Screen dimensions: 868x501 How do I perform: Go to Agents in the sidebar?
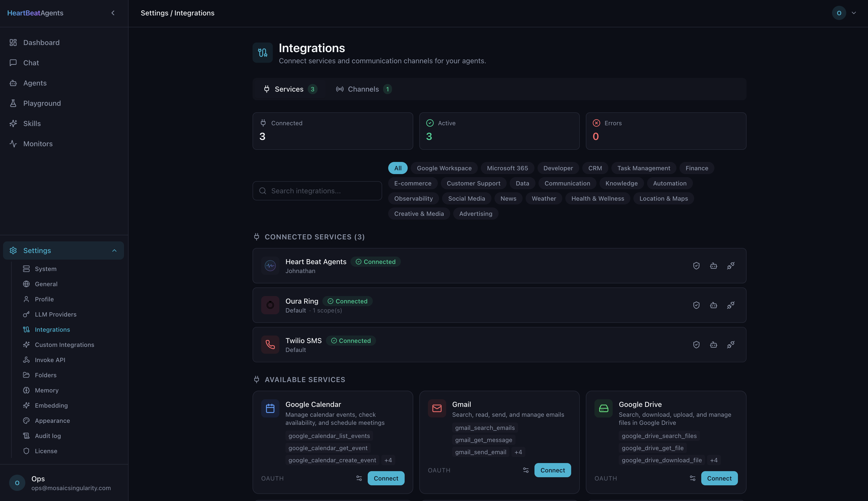[x=64, y=83]
